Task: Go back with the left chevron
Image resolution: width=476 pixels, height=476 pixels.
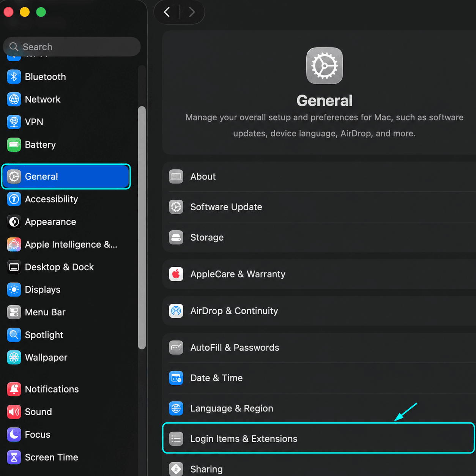Action: [167, 12]
